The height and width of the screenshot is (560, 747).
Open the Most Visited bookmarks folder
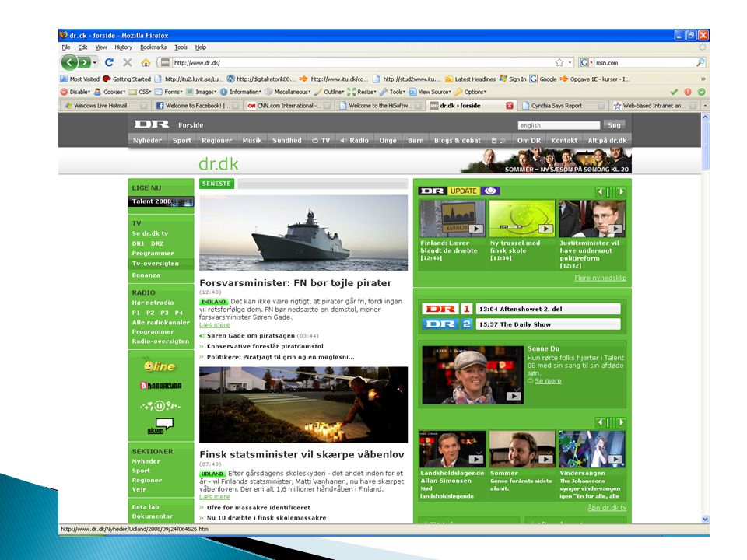tap(80, 79)
